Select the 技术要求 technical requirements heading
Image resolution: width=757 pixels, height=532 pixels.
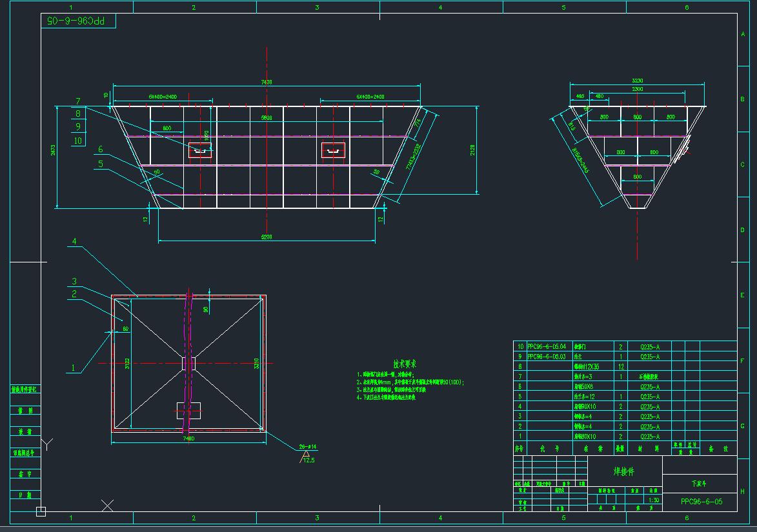coord(405,364)
